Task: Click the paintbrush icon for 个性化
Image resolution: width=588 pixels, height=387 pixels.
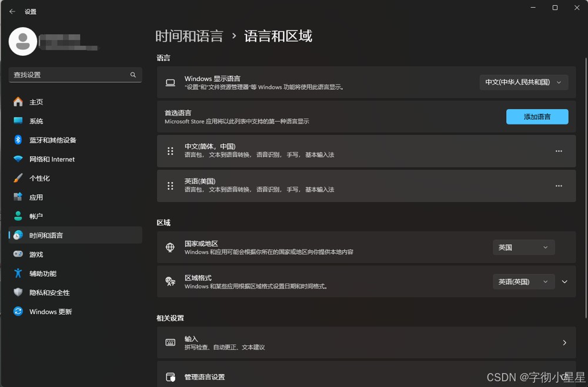Action: coord(18,178)
